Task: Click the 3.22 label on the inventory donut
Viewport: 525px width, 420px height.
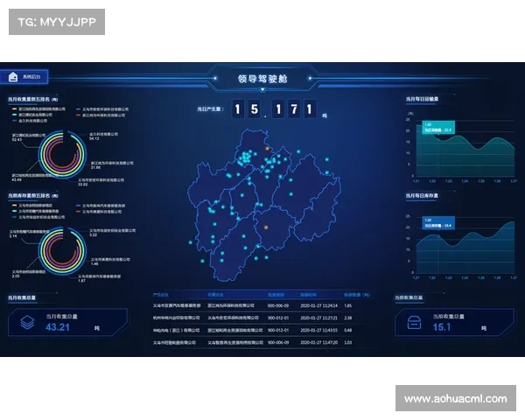Action: tap(93, 234)
